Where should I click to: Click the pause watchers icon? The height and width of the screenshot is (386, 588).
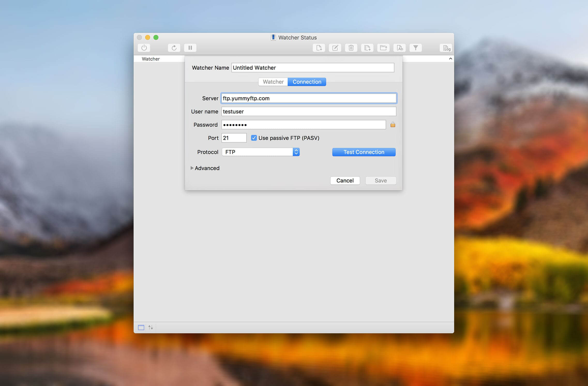[x=190, y=48]
